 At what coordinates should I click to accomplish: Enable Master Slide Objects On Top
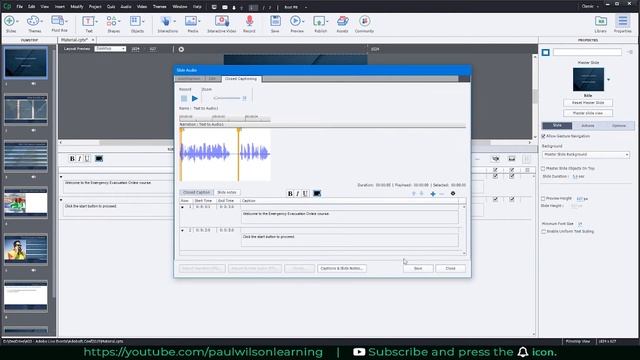coord(543,168)
